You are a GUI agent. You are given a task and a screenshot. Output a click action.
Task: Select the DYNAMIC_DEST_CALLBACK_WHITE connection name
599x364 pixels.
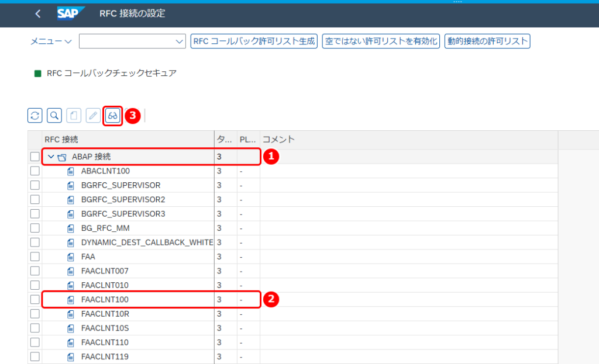(147, 242)
